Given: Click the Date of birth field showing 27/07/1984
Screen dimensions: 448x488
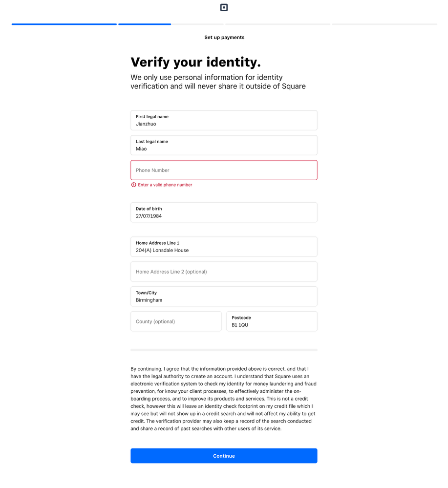Looking at the screenshot, I should 224,212.
